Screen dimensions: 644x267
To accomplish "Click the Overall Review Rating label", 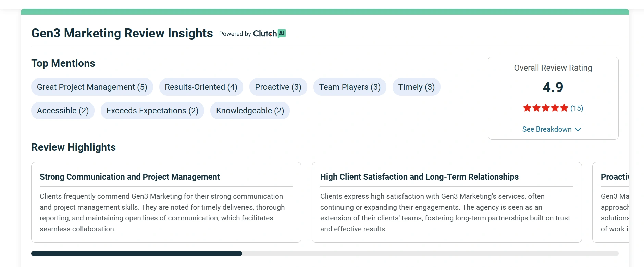I will click(553, 68).
